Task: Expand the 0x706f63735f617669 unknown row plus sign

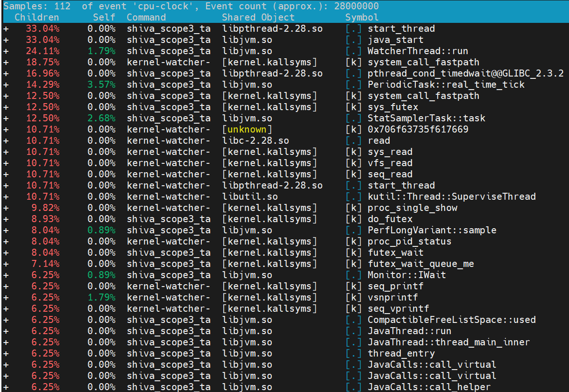Action: (6, 130)
